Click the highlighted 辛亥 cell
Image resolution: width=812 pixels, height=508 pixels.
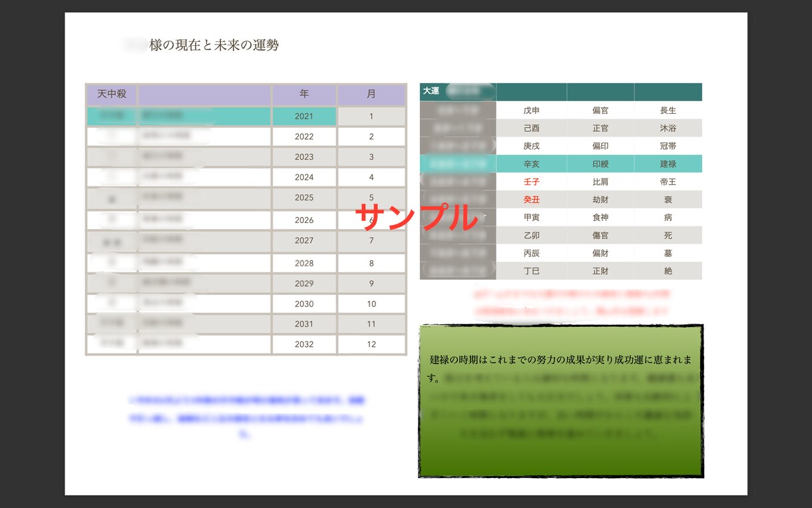click(x=532, y=164)
